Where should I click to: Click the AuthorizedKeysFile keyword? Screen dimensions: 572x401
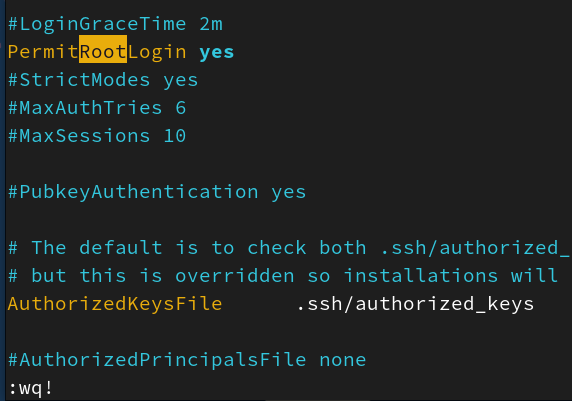pyautogui.click(x=115, y=304)
